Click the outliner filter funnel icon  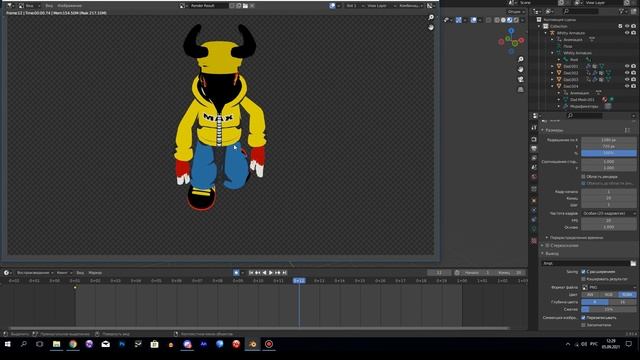[622, 11]
